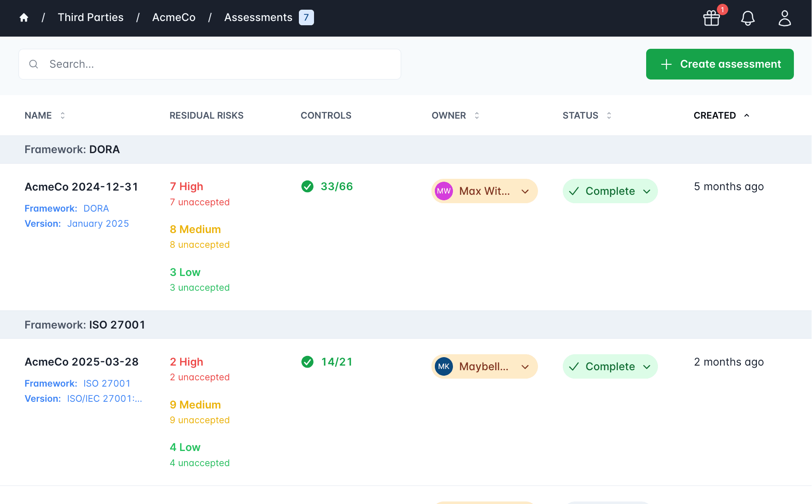Click the MW avatar for Max Wit

point(444,191)
